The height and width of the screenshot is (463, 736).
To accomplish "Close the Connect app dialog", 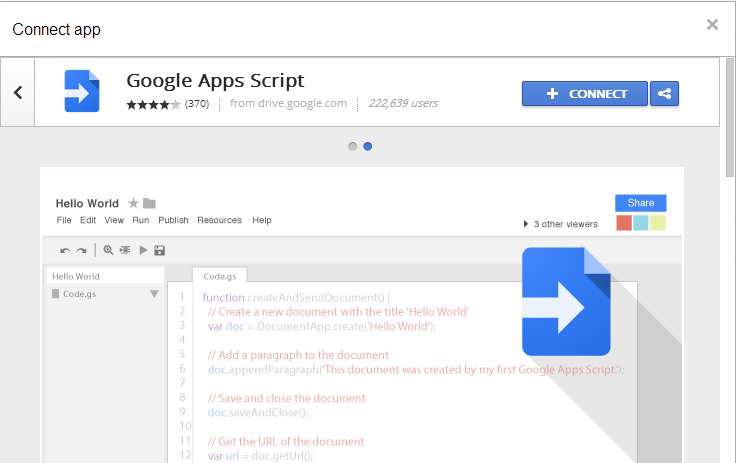I will (x=712, y=24).
